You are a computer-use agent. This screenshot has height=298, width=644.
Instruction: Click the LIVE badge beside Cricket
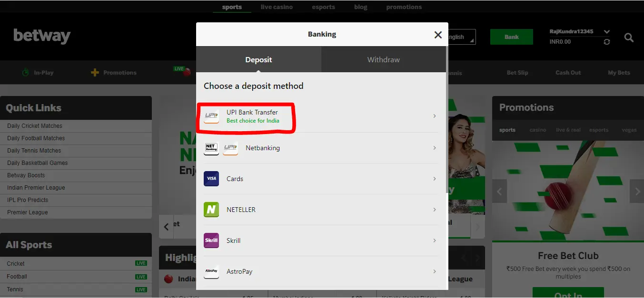[x=141, y=263]
